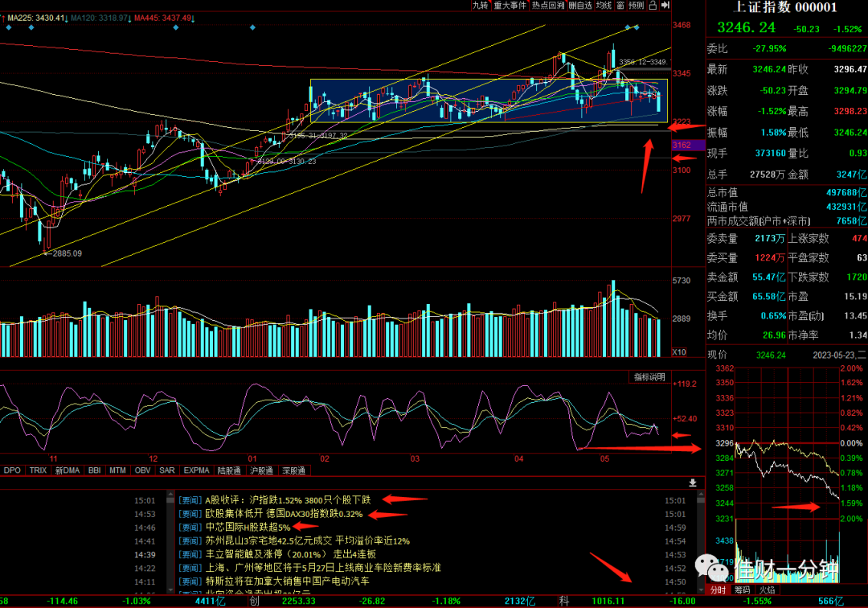Click the 上证指数 000001 title
The height and width of the screenshot is (608, 868).
pyautogui.click(x=785, y=7)
